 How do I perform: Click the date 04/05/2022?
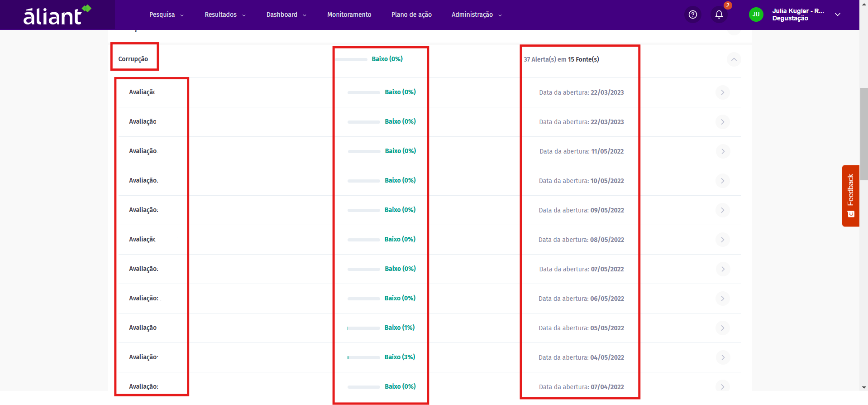607,357
